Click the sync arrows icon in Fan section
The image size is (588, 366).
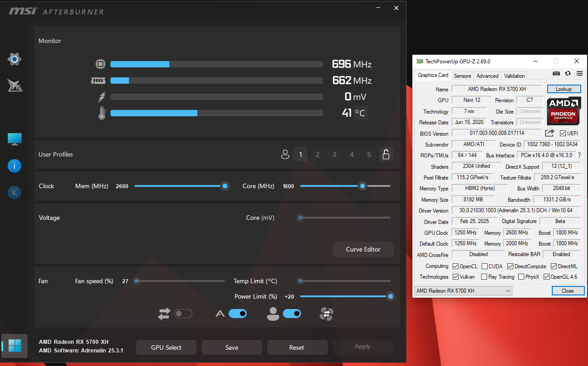164,314
